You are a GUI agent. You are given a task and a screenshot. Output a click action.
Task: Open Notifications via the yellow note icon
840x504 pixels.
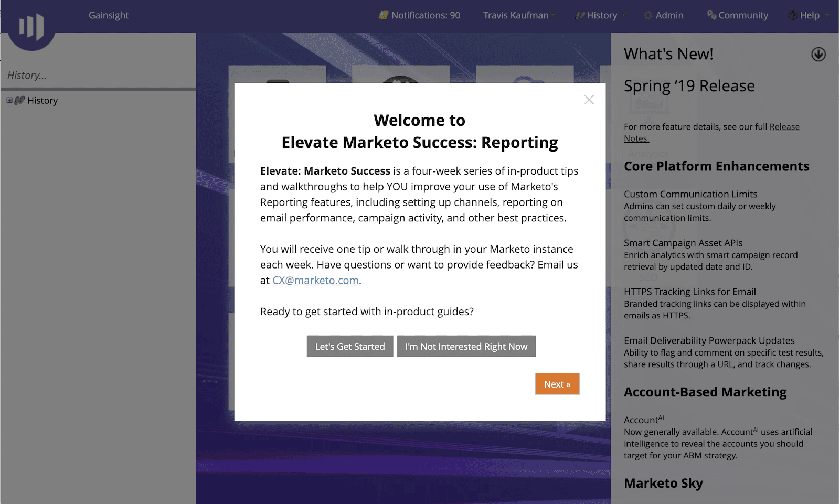point(384,15)
